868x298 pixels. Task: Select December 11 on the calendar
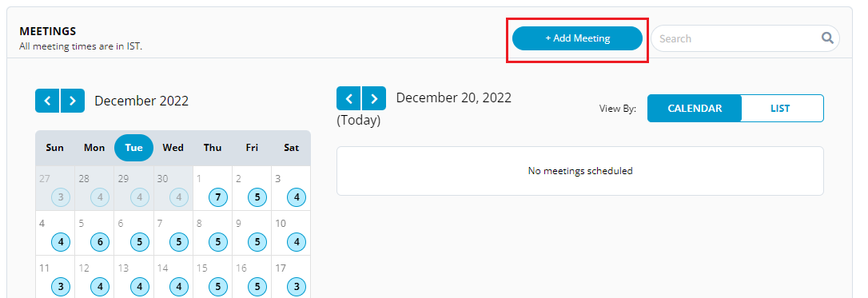[55, 277]
